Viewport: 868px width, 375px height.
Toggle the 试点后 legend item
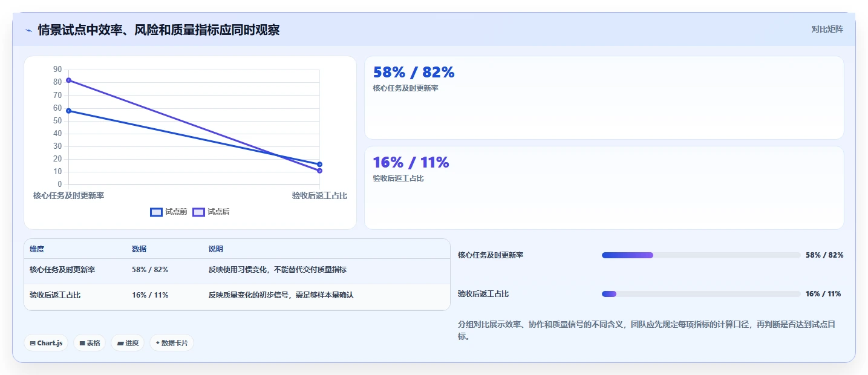point(211,212)
